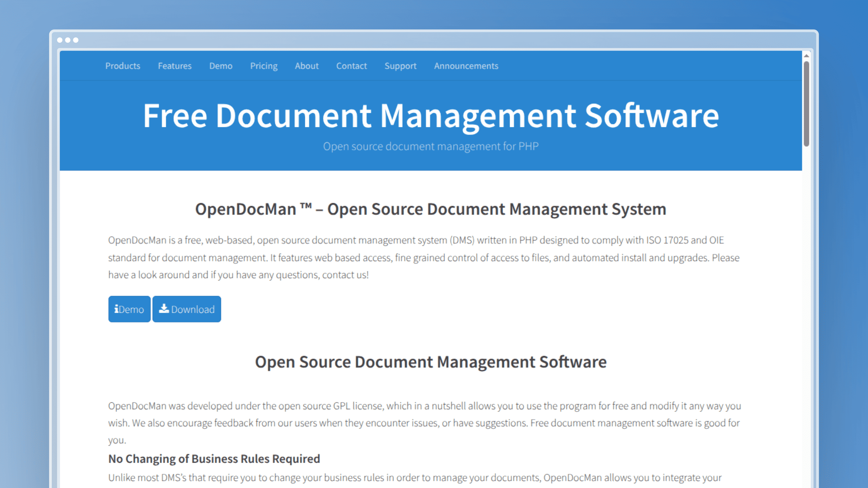This screenshot has width=868, height=488.
Task: Click the scrollbar up arrow
Action: click(807, 56)
